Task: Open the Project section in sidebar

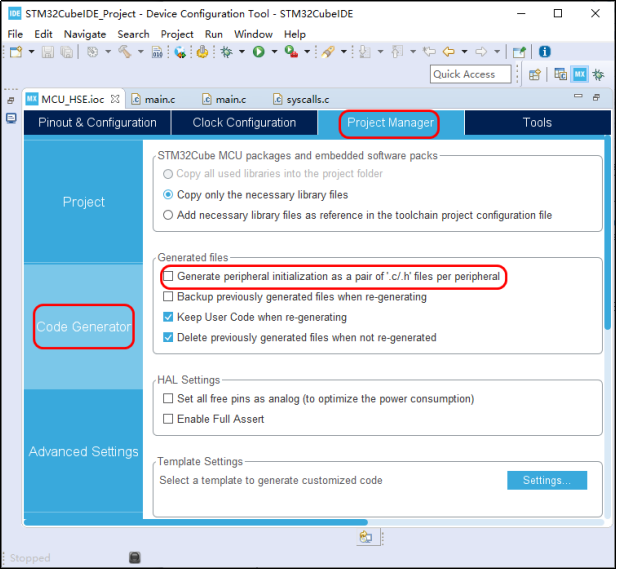Action: 83,202
